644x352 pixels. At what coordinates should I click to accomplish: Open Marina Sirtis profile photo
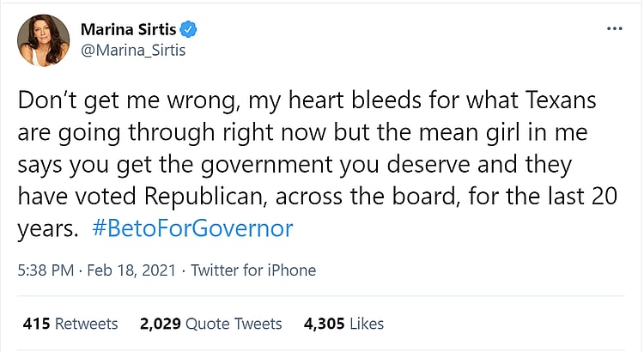(41, 40)
